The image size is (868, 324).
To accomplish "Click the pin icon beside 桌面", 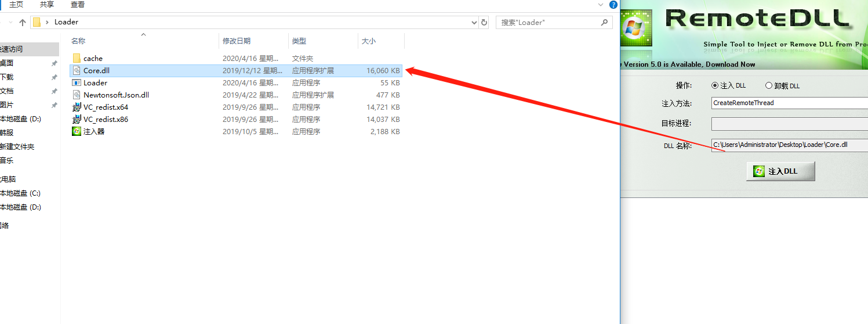I will (x=54, y=63).
